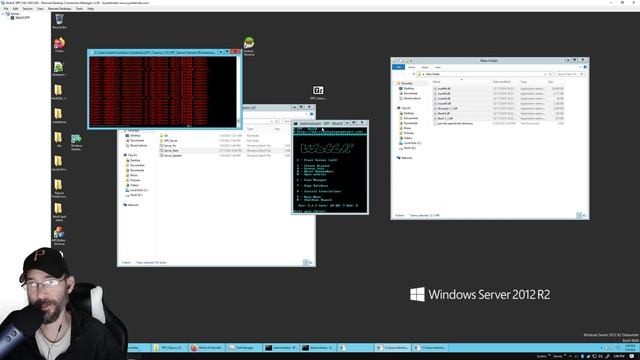
Task: Open Firefox World of Warcraft taskbar button
Action: pos(207,348)
